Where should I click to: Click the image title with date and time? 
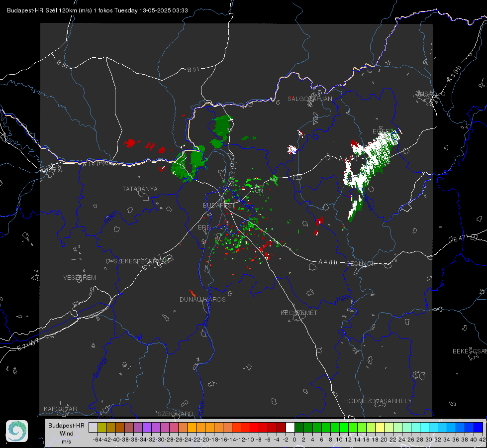click(97, 10)
